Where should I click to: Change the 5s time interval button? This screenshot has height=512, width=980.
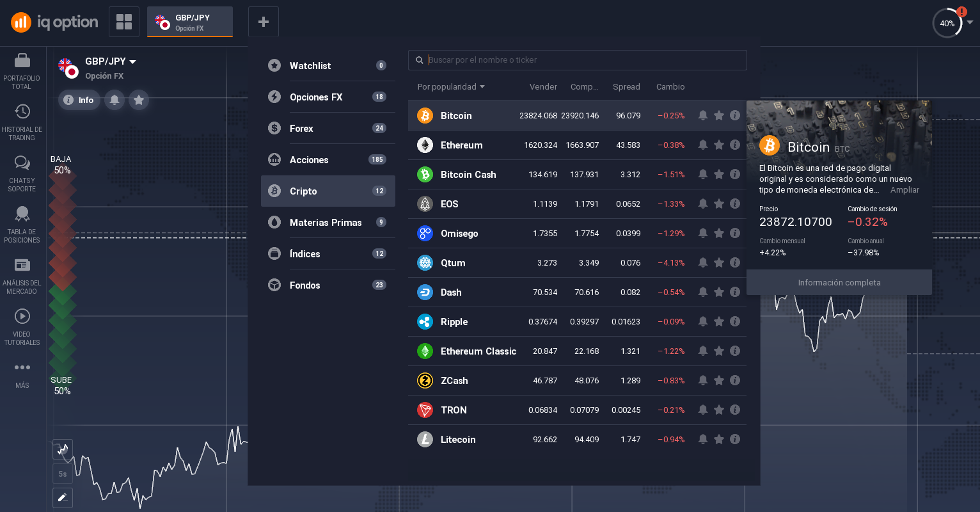62,474
